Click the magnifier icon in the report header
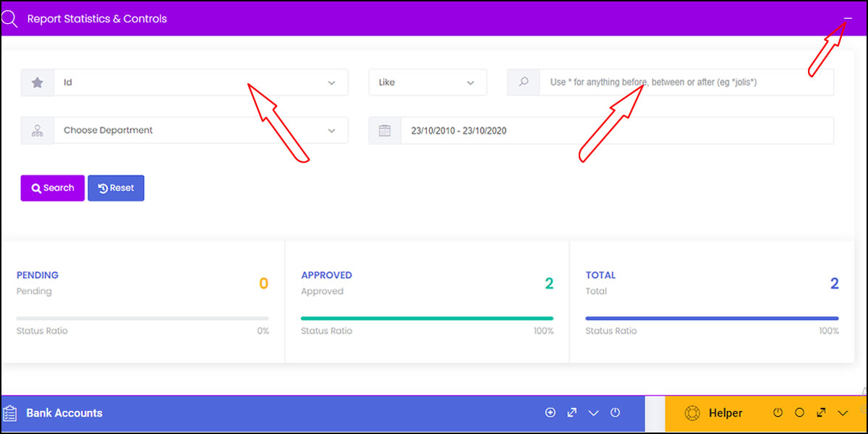 [9, 19]
